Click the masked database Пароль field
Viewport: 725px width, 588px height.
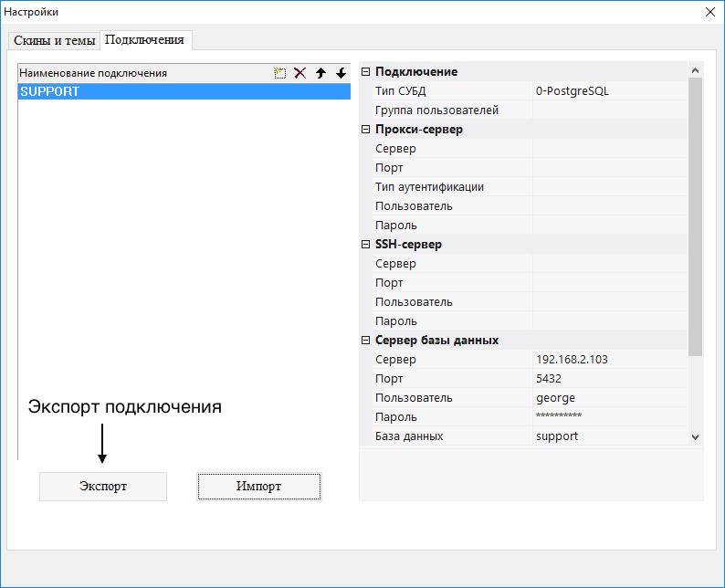click(609, 417)
